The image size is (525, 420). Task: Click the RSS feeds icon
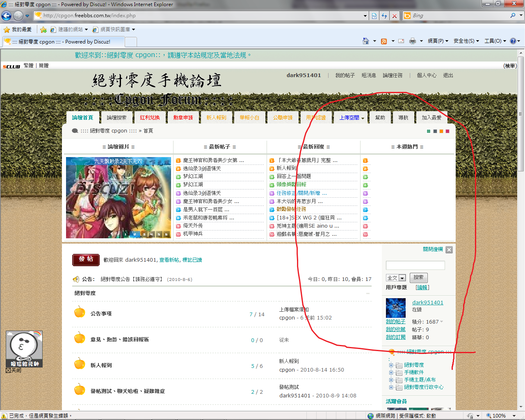[x=384, y=41]
